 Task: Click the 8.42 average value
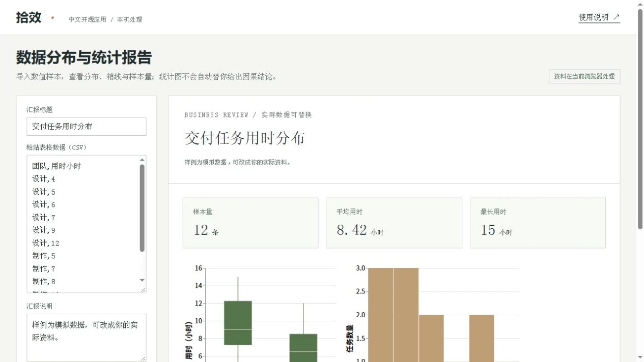click(352, 230)
